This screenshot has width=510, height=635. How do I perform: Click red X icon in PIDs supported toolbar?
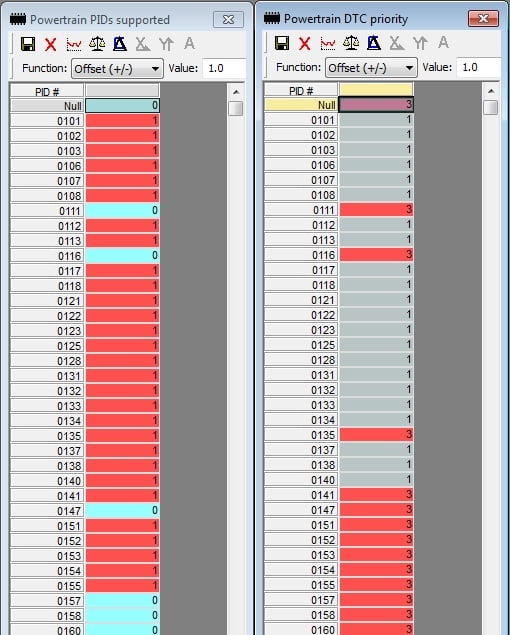coord(51,44)
